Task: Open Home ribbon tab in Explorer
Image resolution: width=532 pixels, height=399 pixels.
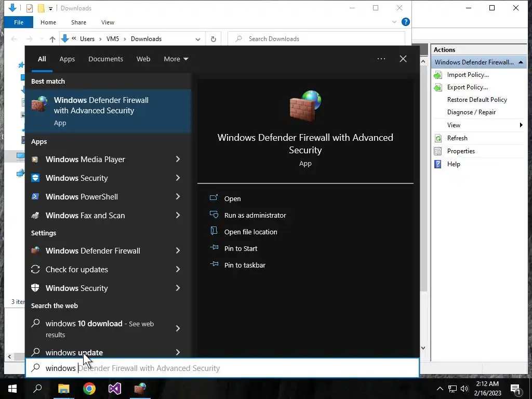Action: pyautogui.click(x=48, y=22)
